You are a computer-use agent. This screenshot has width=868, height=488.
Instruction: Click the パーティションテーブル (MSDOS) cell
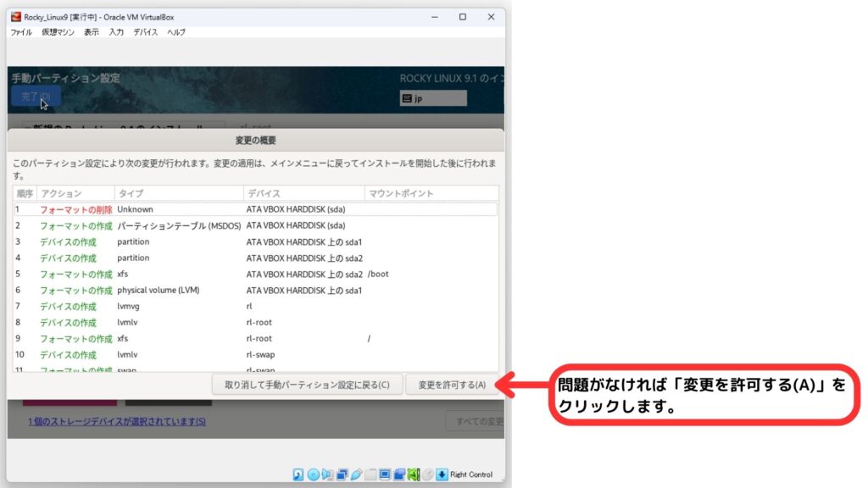[179, 225]
